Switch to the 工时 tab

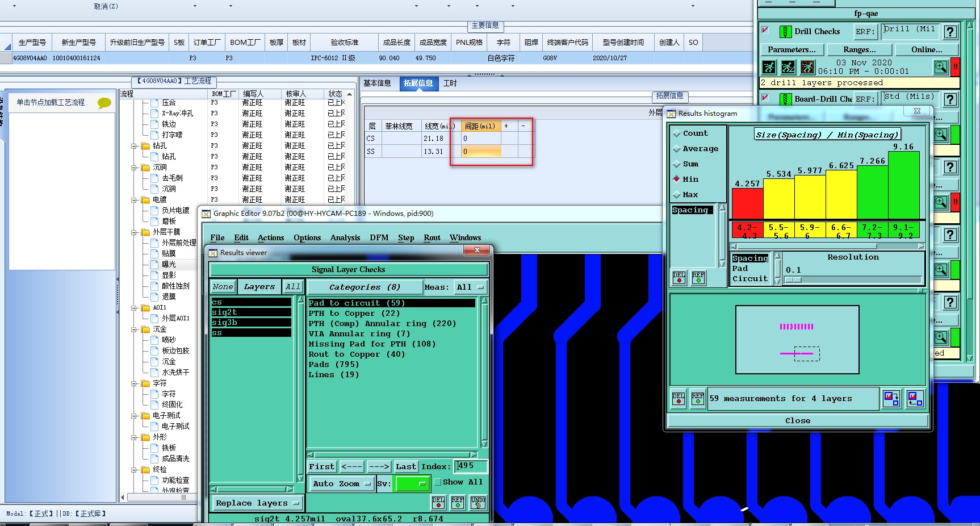click(450, 84)
